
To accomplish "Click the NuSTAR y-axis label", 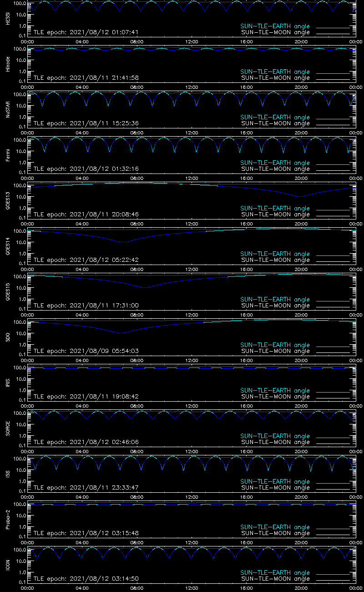I will (x=8, y=110).
